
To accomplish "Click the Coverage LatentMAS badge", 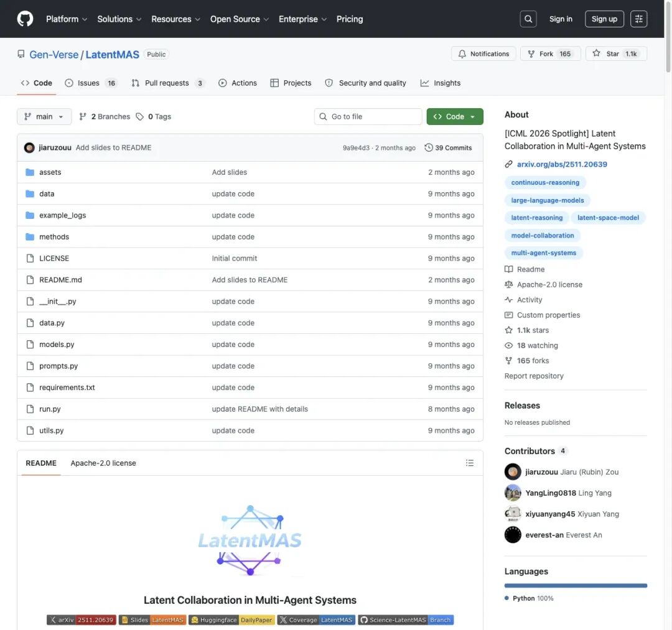I will tap(316, 619).
